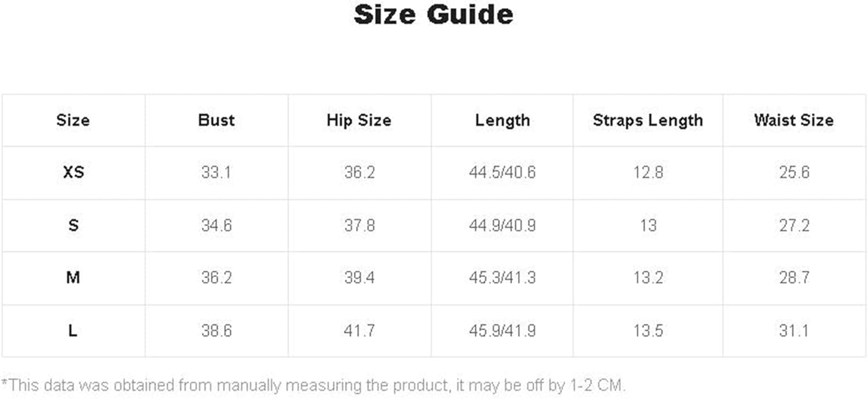868x399 pixels.
Task: Select the XS size row label
Action: coord(73,172)
